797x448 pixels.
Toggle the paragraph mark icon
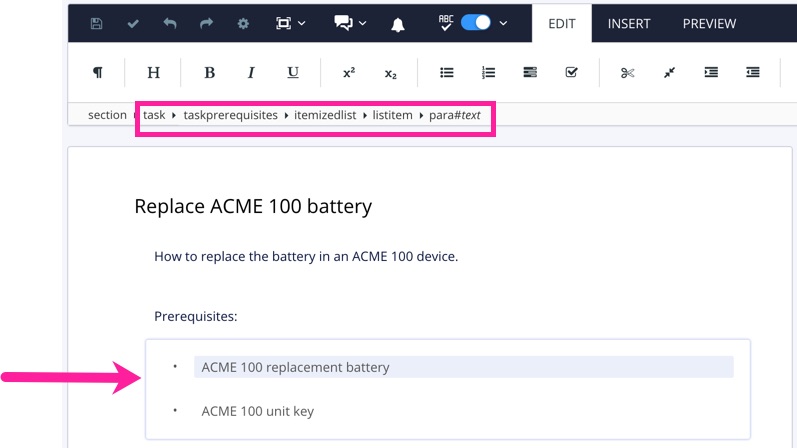tap(97, 72)
